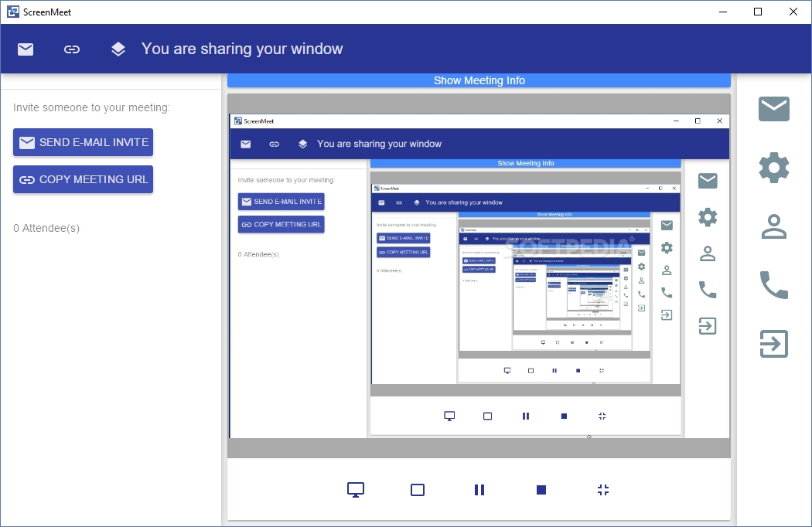Viewport: 812px width, 527px height.
Task: Click the link chain icon in the blue header
Action: 71,49
